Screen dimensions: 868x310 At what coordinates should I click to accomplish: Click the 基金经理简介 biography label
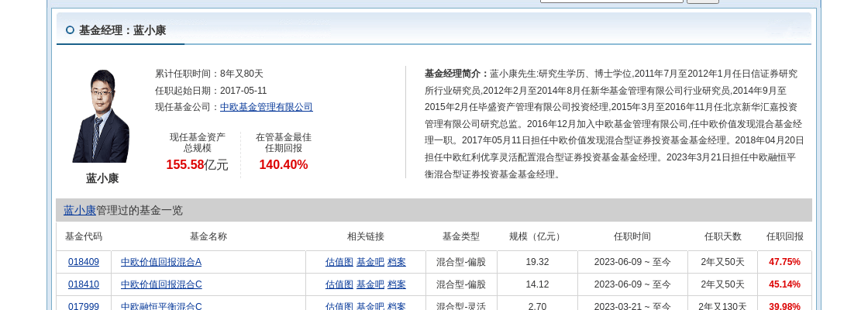[x=456, y=74]
